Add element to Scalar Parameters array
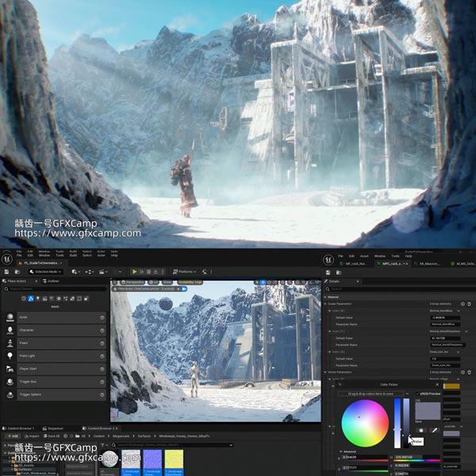This screenshot has height=476, width=476. tap(463, 304)
